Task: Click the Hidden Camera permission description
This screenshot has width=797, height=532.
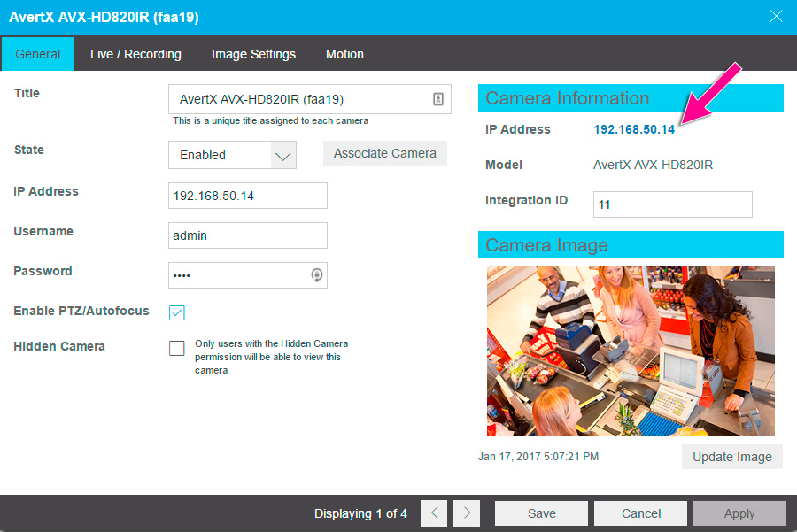Action: coord(272,357)
